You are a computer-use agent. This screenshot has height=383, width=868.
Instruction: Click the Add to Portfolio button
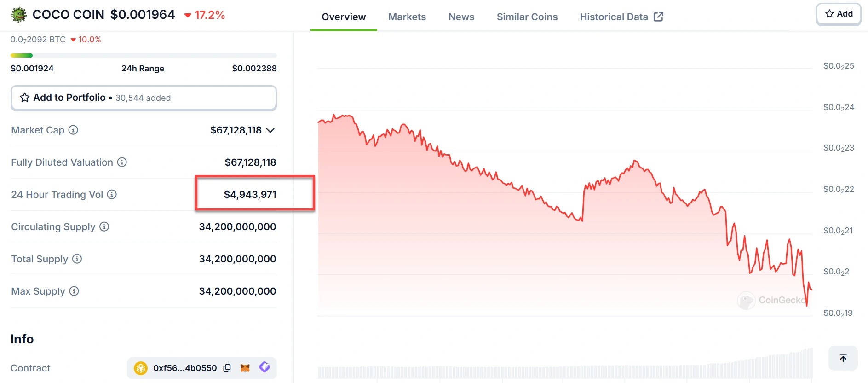click(144, 98)
